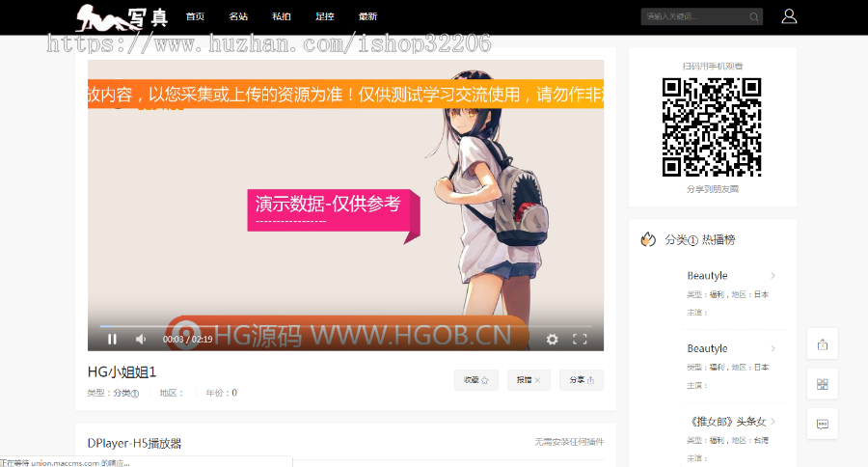Click the floating QR grid icon
The height and width of the screenshot is (467, 868).
click(x=822, y=384)
